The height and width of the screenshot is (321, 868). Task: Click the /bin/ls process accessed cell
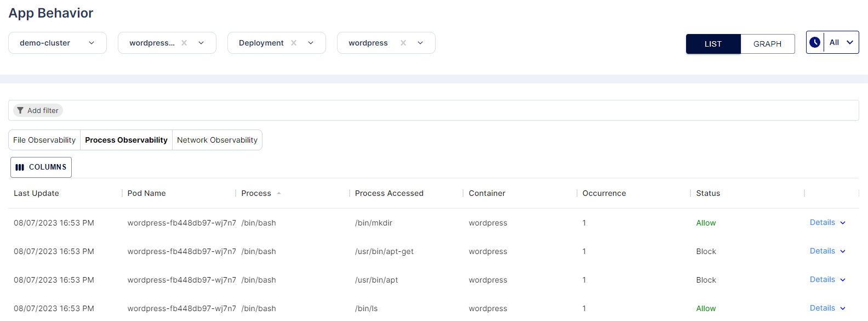pos(366,308)
